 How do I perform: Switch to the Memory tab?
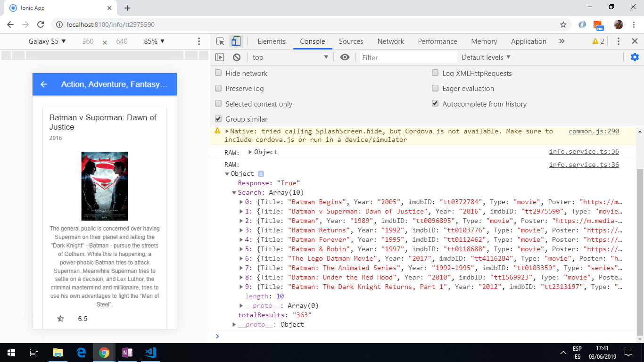coord(484,41)
